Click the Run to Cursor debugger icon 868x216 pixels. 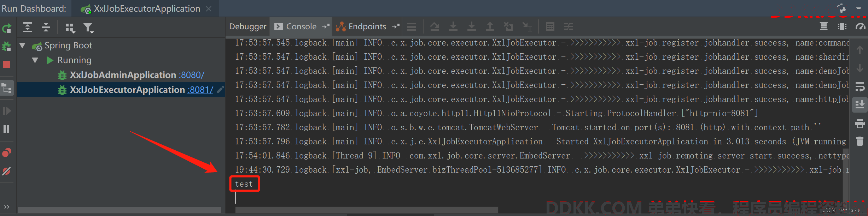(x=527, y=26)
